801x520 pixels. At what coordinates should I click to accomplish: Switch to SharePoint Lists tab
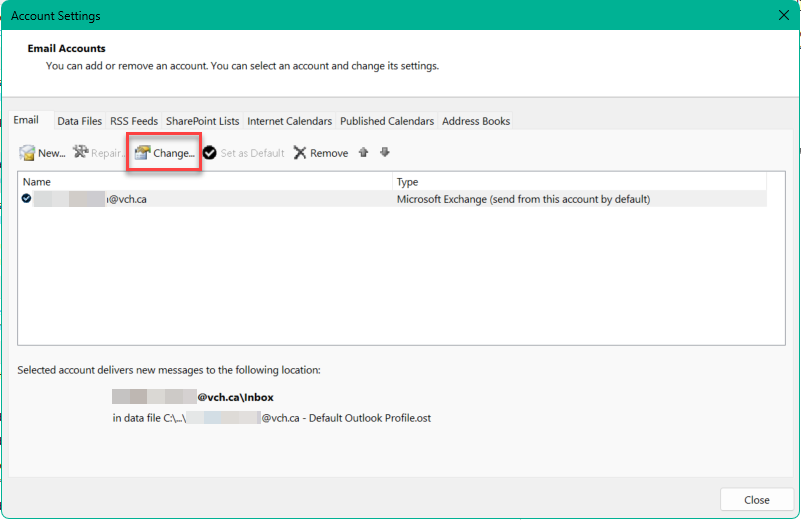202,121
